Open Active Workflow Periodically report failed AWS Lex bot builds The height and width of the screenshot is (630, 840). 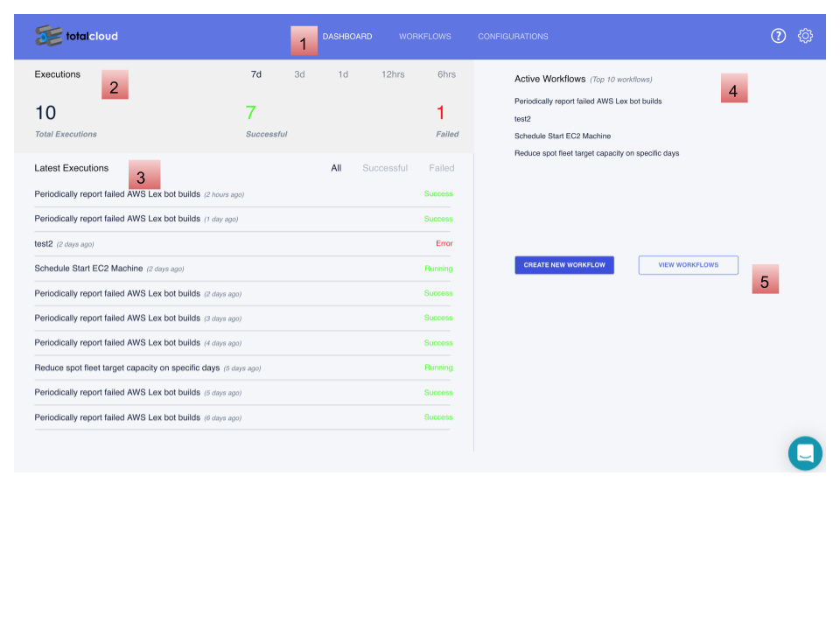tap(588, 101)
